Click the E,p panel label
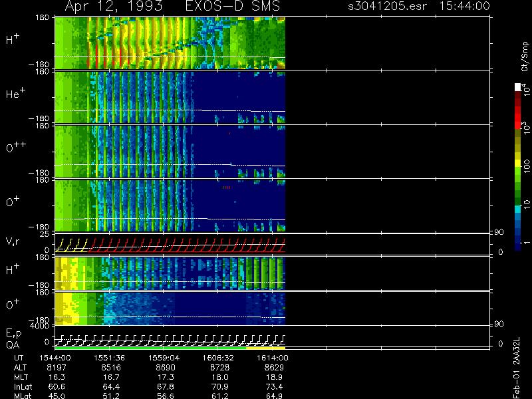The width and height of the screenshot is (532, 399). [x=13, y=334]
